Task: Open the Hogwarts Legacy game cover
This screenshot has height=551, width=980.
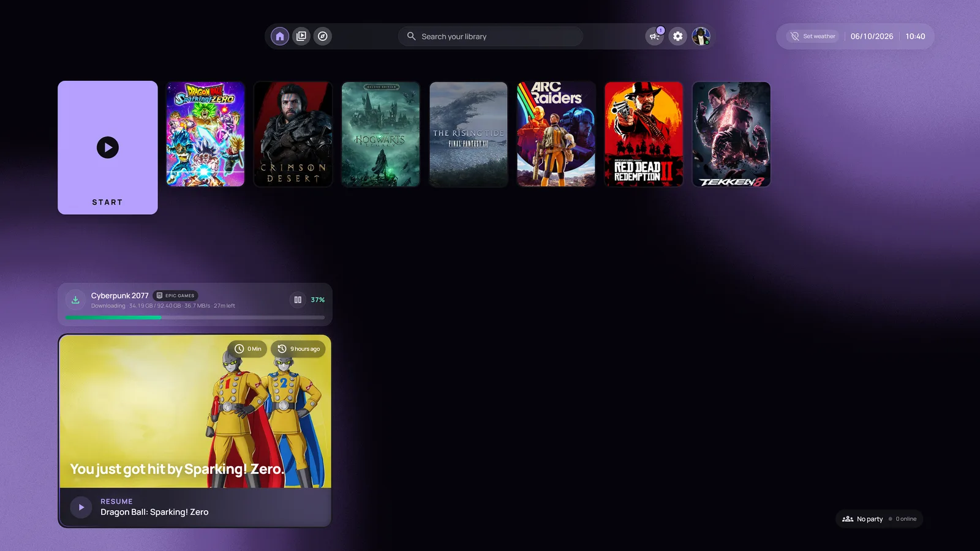Action: pos(381,134)
